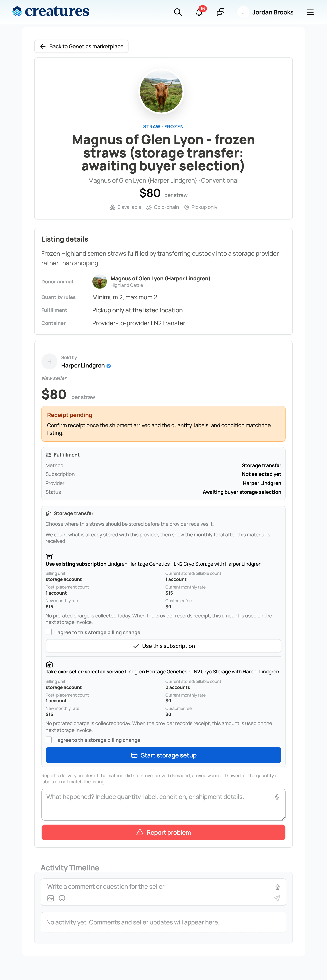Viewport: 327px width, 980px height.
Task: Open emoji picker in comment box
Action: pos(62,898)
